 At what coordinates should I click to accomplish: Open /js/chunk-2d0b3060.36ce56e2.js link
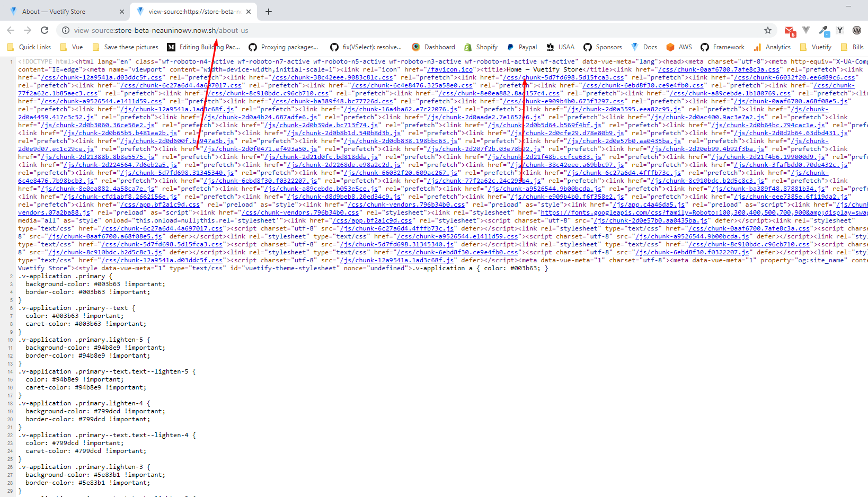98,125
